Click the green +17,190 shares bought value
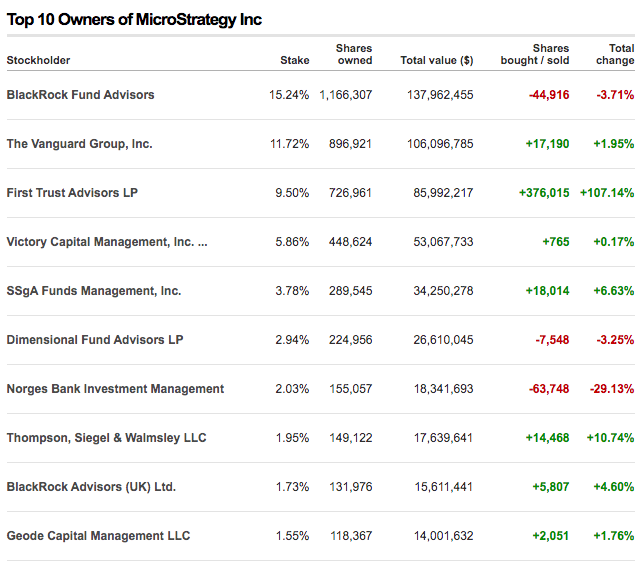Screen dimensions: 644x567 coord(547,144)
